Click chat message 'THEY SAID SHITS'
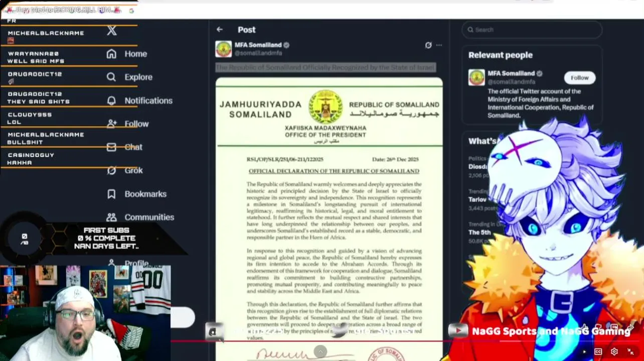Image resolution: width=644 pixels, height=361 pixels. pos(39,101)
